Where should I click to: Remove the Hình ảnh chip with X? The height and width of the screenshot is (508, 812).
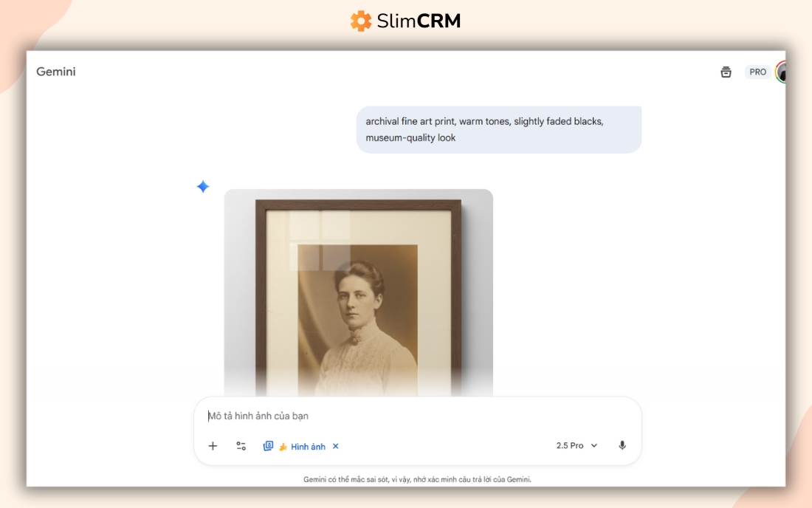coord(336,447)
